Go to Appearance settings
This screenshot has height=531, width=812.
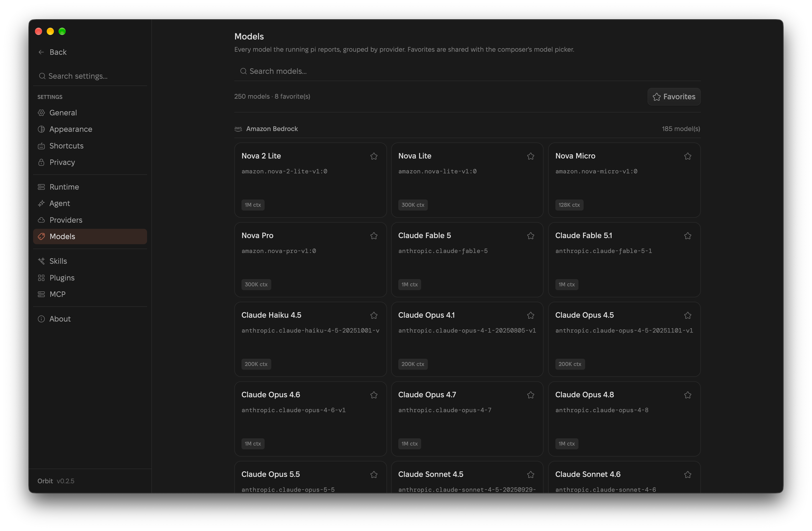[x=90, y=129]
